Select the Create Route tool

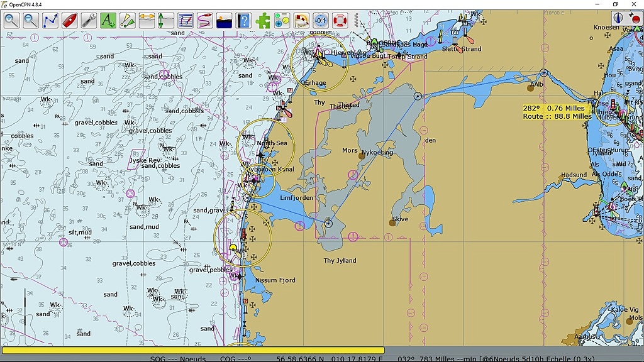coord(50,20)
